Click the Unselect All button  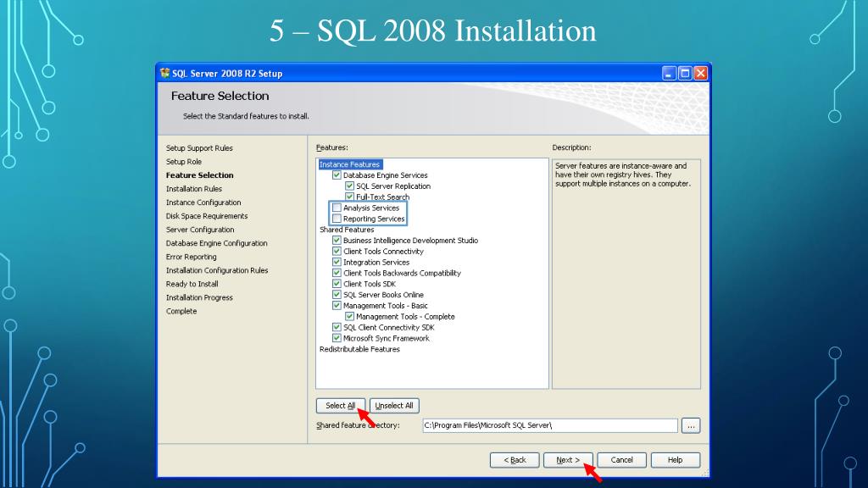click(x=394, y=406)
